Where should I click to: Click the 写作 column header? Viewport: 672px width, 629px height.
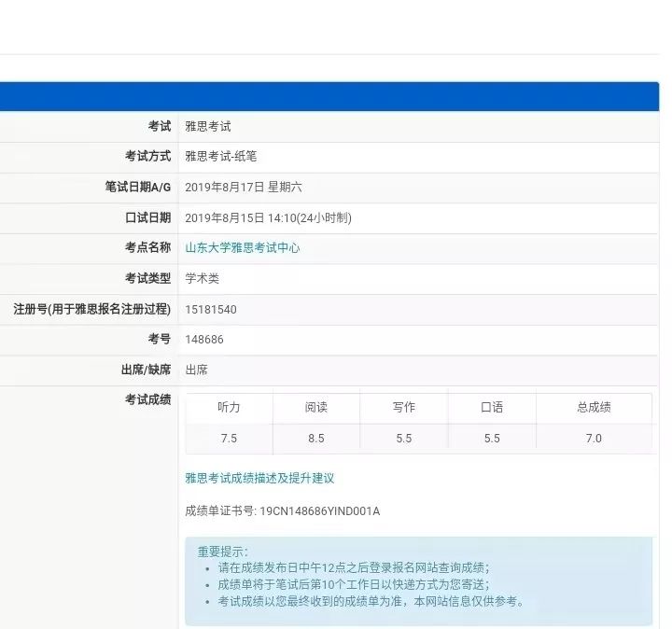[404, 407]
